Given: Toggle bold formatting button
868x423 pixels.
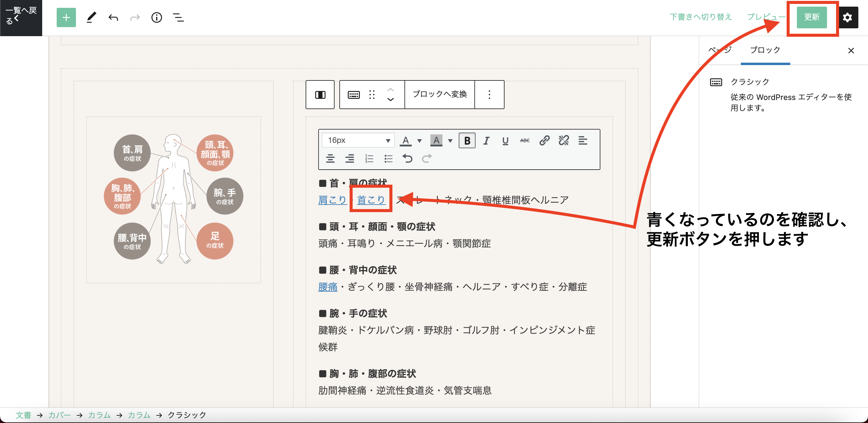Looking at the screenshot, I should (x=467, y=140).
